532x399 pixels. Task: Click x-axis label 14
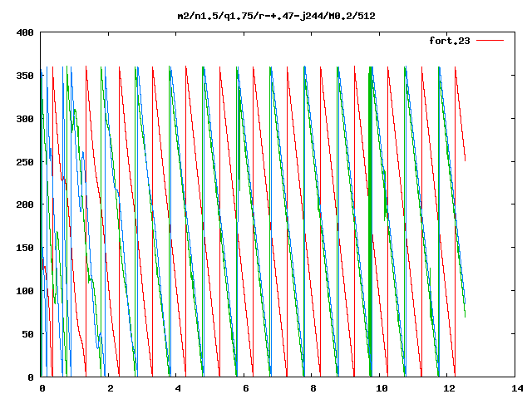pyautogui.click(x=517, y=388)
